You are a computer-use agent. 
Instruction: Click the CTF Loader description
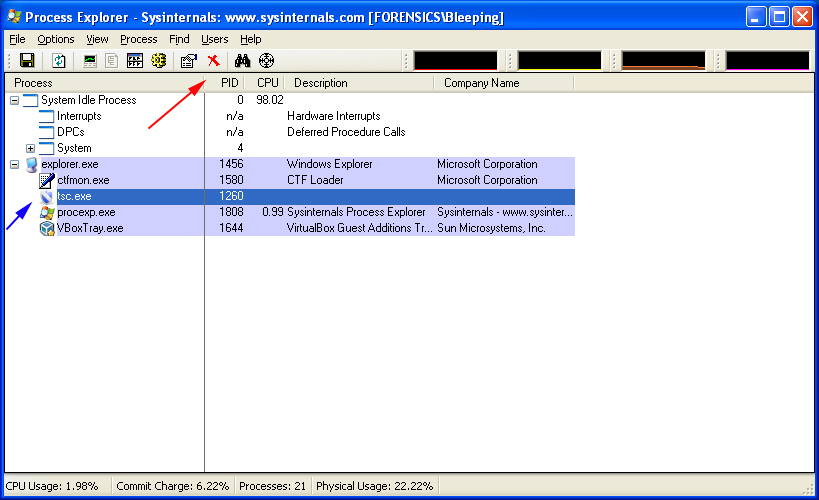(x=315, y=181)
